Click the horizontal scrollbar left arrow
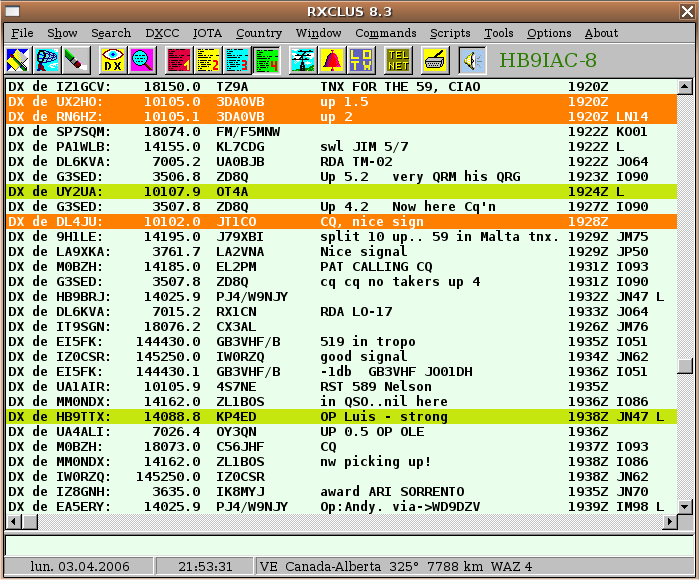Viewport: 699px width, 580px height. coord(14,521)
